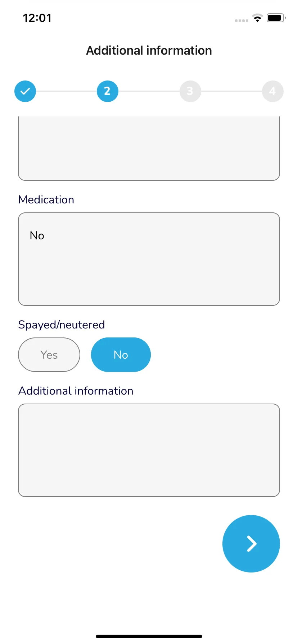298x644 pixels.
Task: Go back to completed step one checkmark
Action: (x=25, y=91)
